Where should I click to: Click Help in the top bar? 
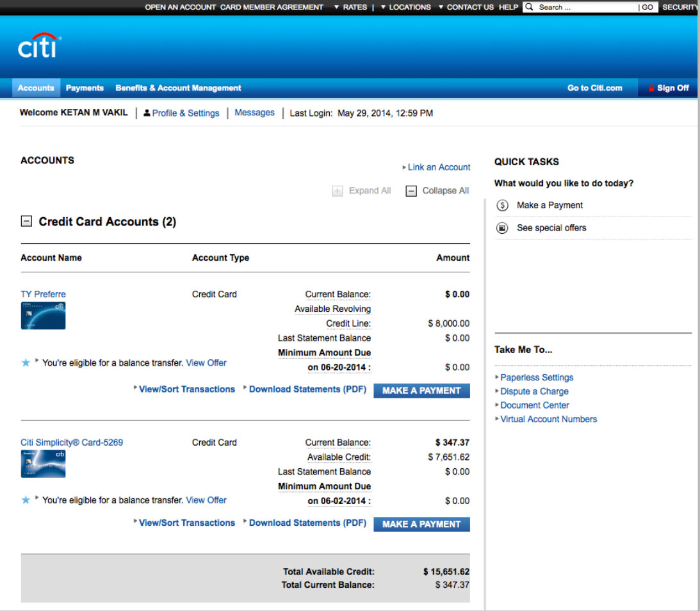pos(508,7)
